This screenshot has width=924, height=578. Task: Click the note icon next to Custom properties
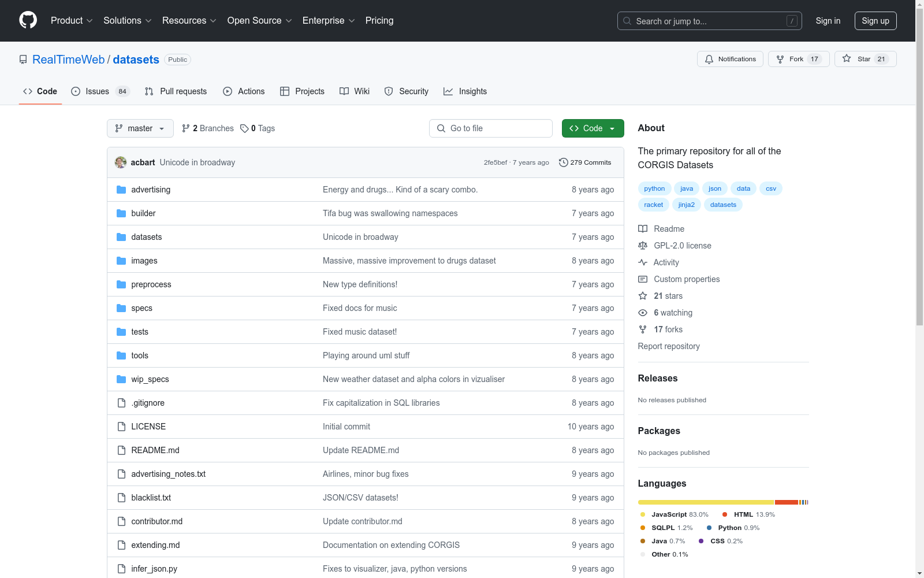tap(643, 279)
